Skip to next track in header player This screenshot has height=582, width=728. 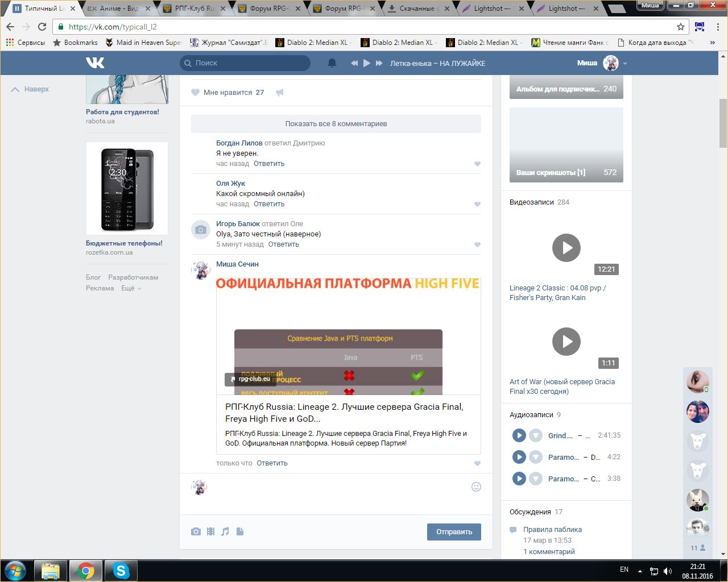point(379,63)
